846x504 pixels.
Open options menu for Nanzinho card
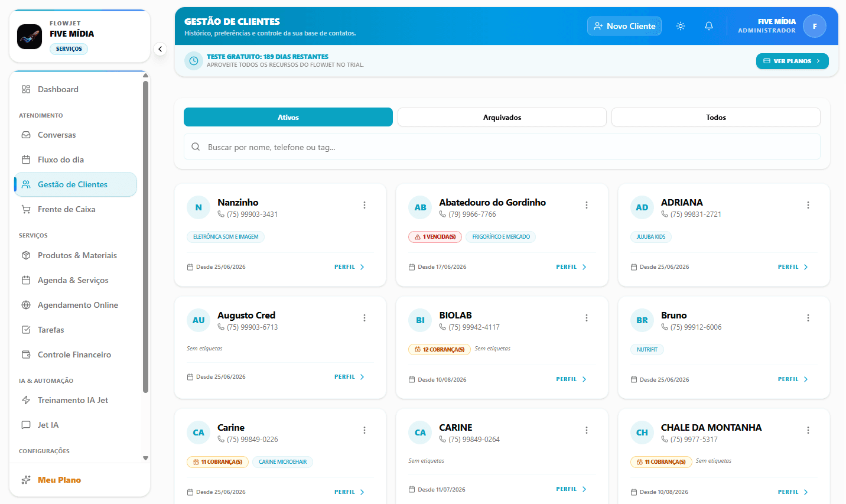tap(365, 205)
